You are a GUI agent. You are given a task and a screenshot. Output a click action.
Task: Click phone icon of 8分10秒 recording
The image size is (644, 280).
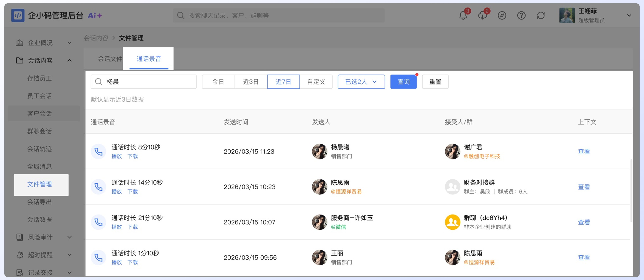tap(98, 152)
